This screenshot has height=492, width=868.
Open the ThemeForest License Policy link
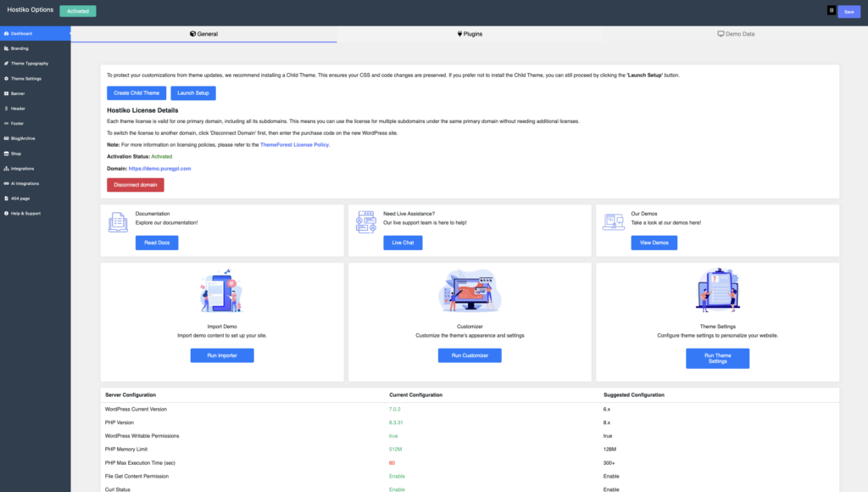click(294, 144)
